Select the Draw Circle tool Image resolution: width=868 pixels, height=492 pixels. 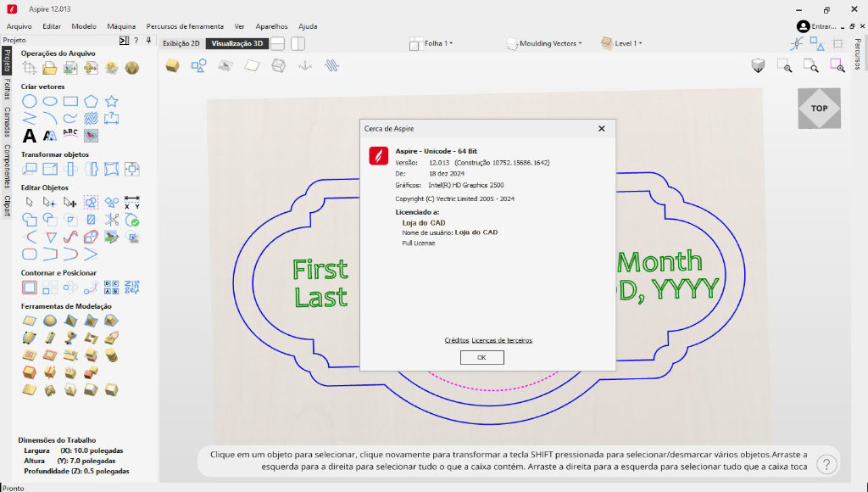pyautogui.click(x=30, y=102)
